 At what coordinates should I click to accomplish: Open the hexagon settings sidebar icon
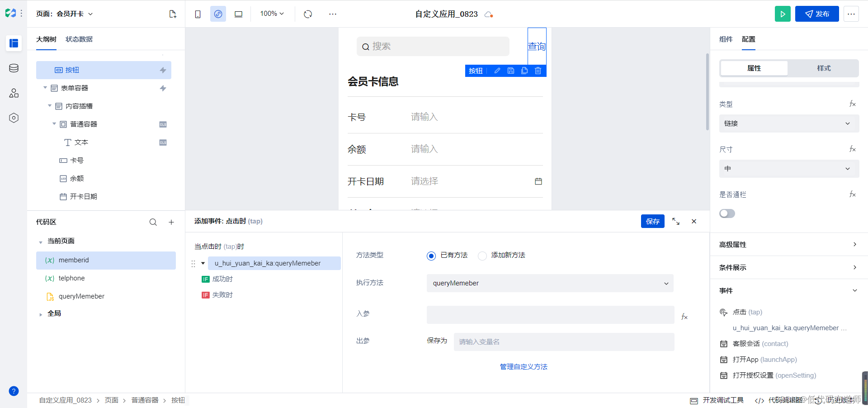tap(14, 118)
